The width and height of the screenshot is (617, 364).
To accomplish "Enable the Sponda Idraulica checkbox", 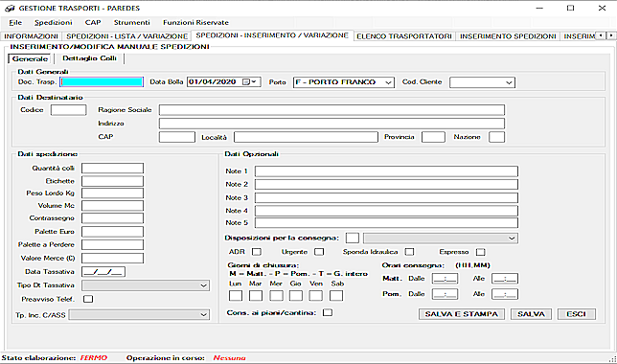I will (410, 252).
